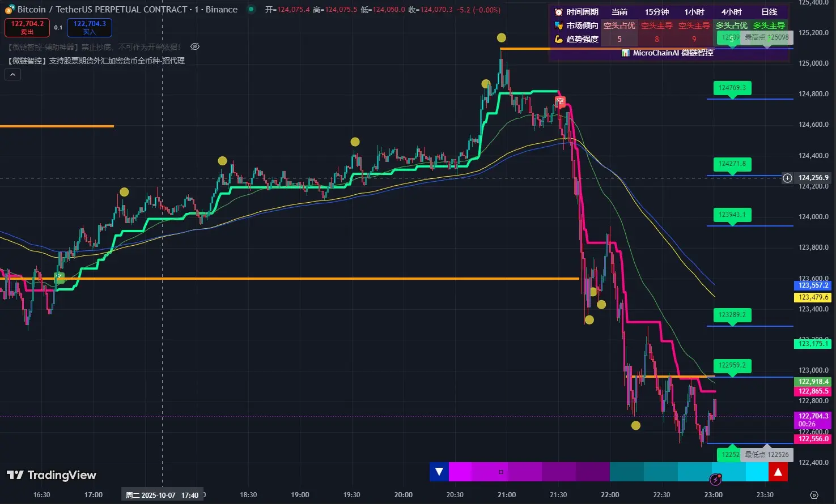This screenshot has width=836, height=504.
Task: Click the 15分钟 column header in table
Action: tap(657, 12)
